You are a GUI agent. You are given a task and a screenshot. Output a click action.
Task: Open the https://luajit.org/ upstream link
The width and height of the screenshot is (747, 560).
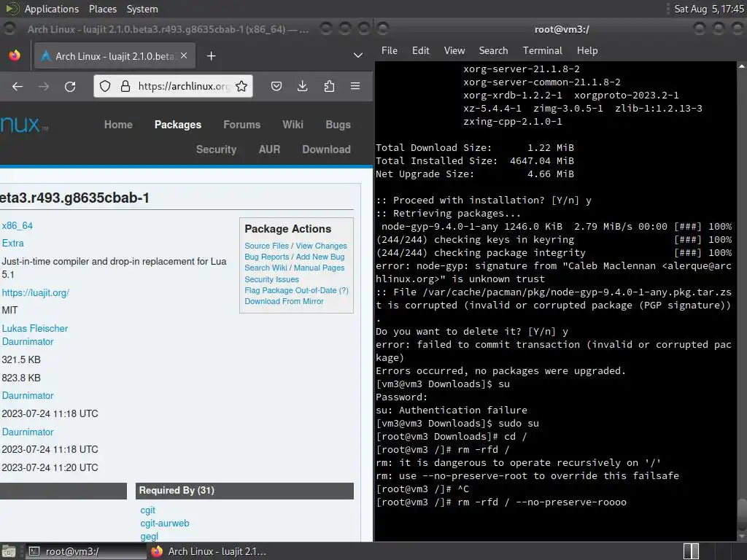(36, 293)
